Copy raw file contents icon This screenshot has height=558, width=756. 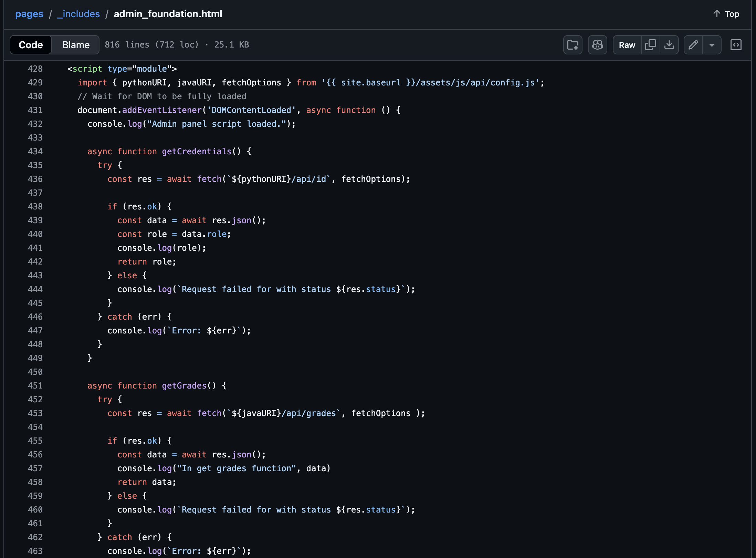(650, 45)
